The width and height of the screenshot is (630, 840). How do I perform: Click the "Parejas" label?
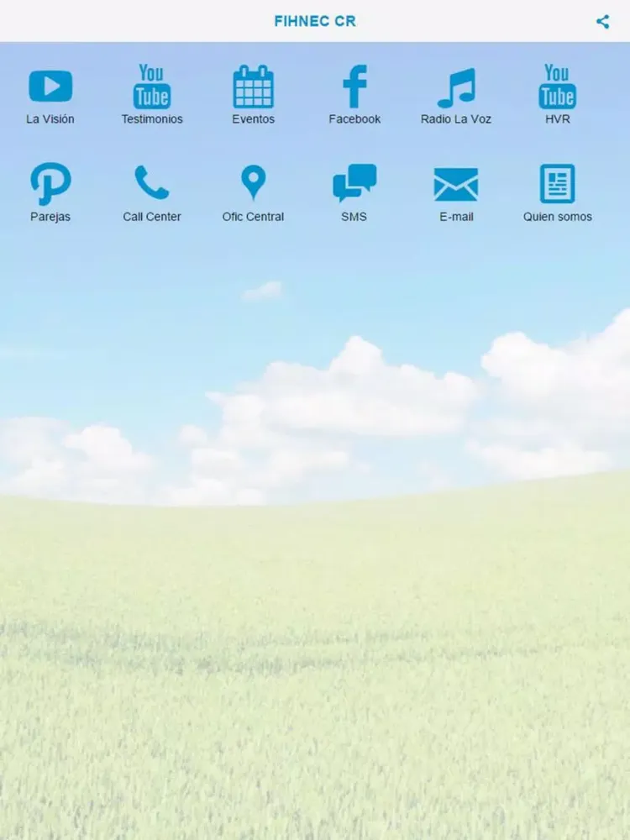tap(50, 217)
